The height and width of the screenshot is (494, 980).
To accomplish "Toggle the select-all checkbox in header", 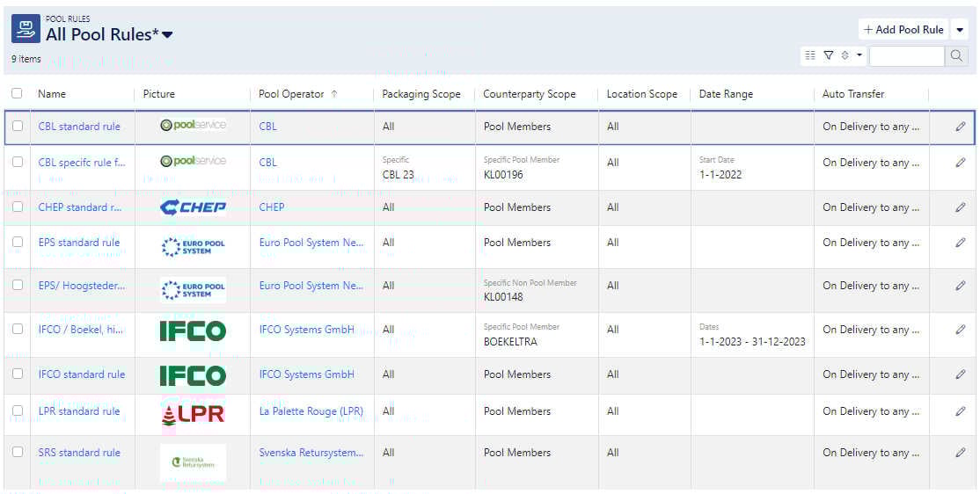I will (x=18, y=94).
